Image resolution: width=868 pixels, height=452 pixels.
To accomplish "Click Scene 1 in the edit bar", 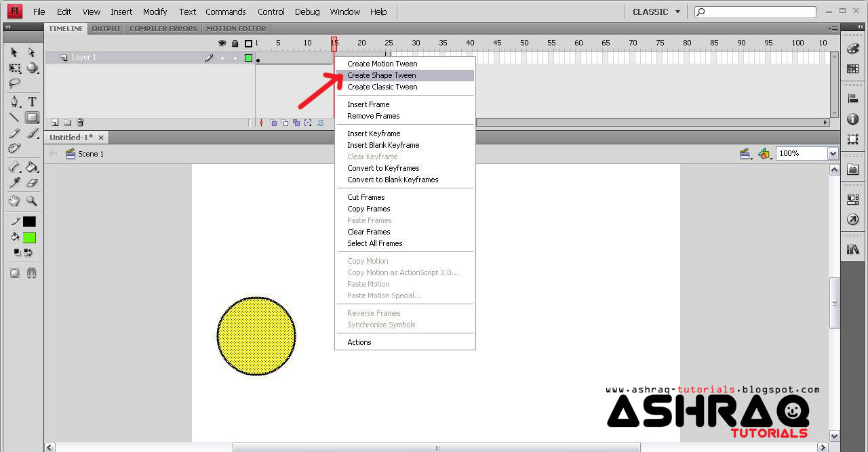I will 90,154.
